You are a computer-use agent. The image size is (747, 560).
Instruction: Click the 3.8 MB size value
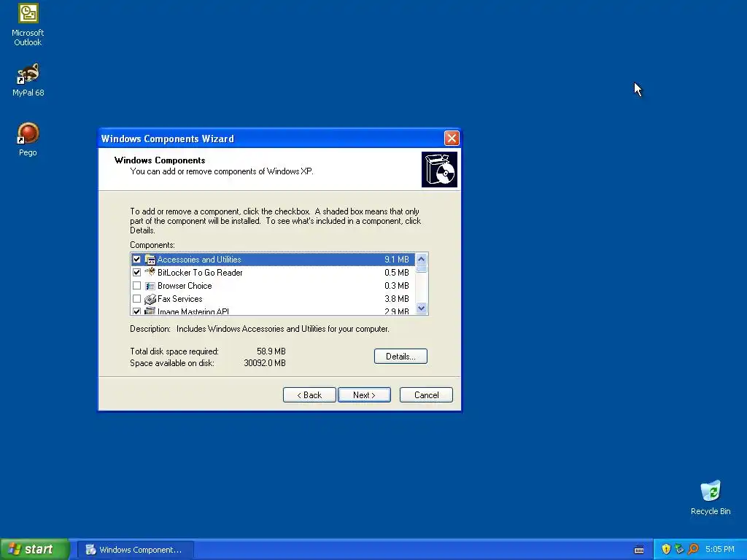(396, 299)
